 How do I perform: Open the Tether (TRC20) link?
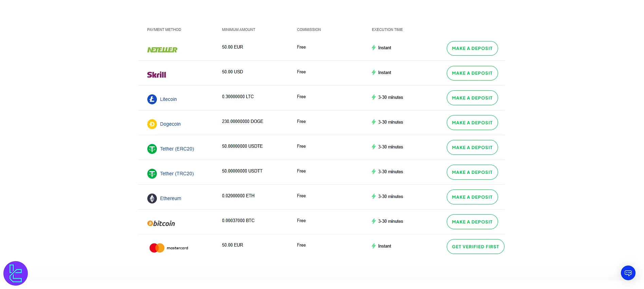coord(177,174)
